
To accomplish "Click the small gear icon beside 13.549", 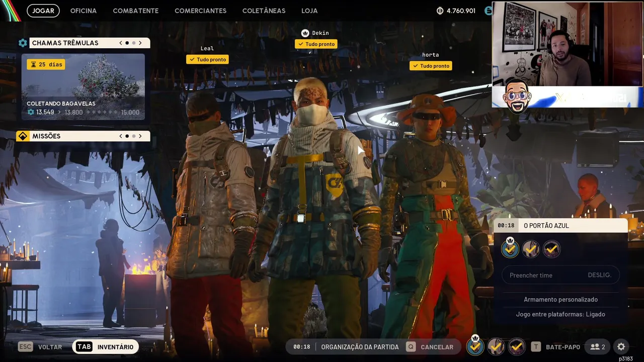I will click(x=31, y=112).
